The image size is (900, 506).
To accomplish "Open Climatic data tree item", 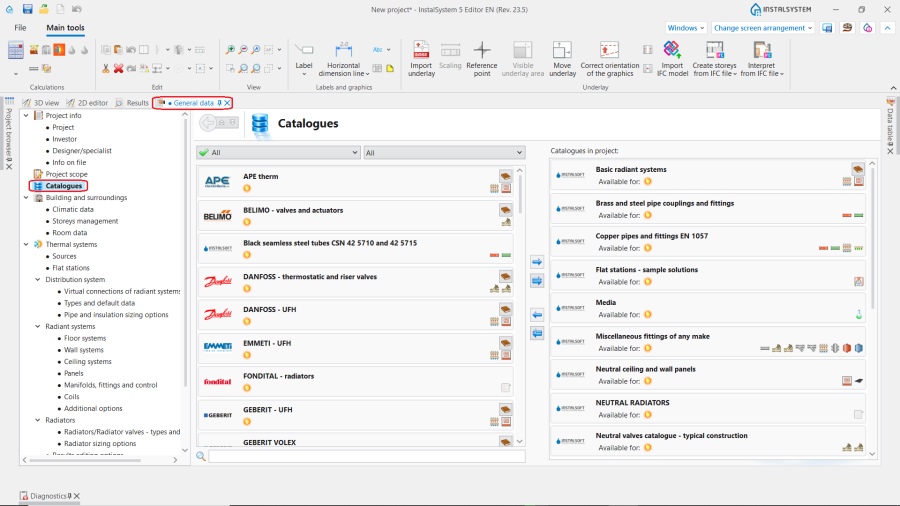I will click(x=73, y=209).
